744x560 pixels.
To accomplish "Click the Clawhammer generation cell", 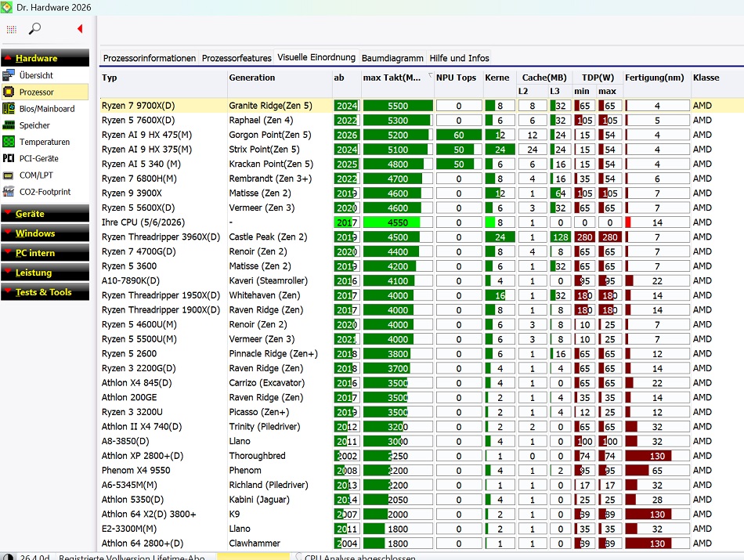I will point(255,544).
